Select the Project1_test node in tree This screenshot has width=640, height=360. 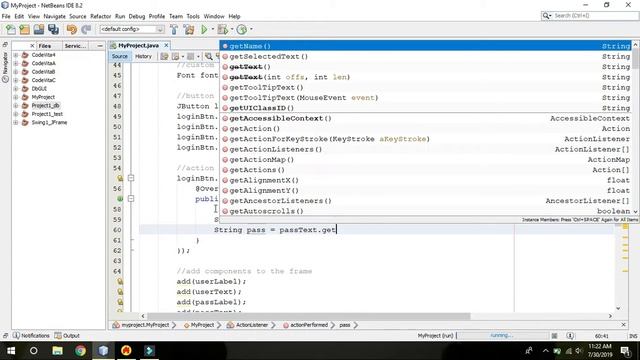(47, 114)
